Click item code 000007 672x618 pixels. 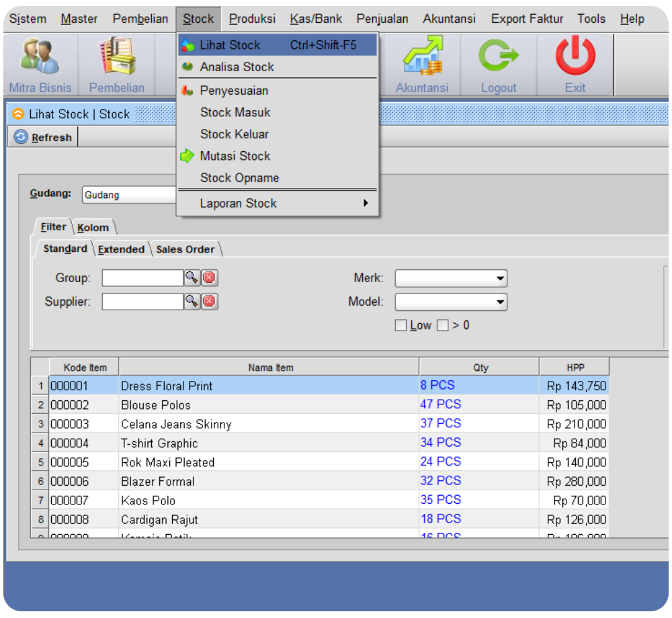click(84, 500)
